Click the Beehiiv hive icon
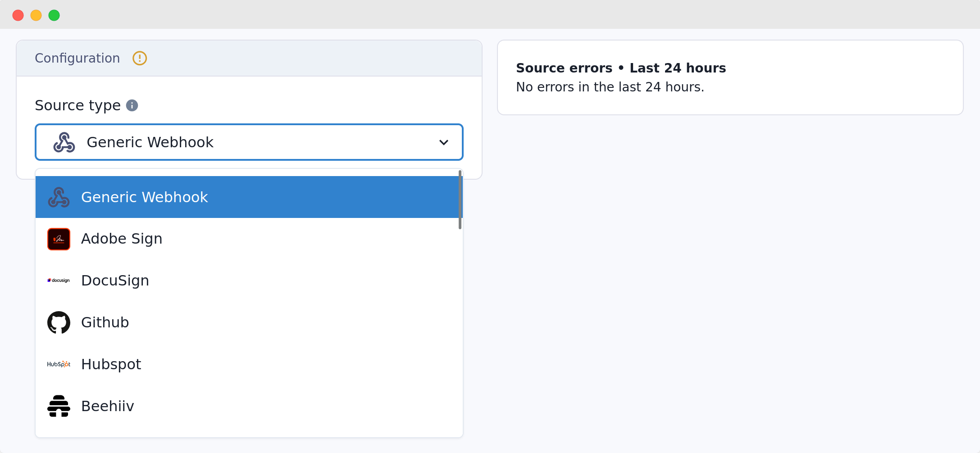 (x=58, y=405)
